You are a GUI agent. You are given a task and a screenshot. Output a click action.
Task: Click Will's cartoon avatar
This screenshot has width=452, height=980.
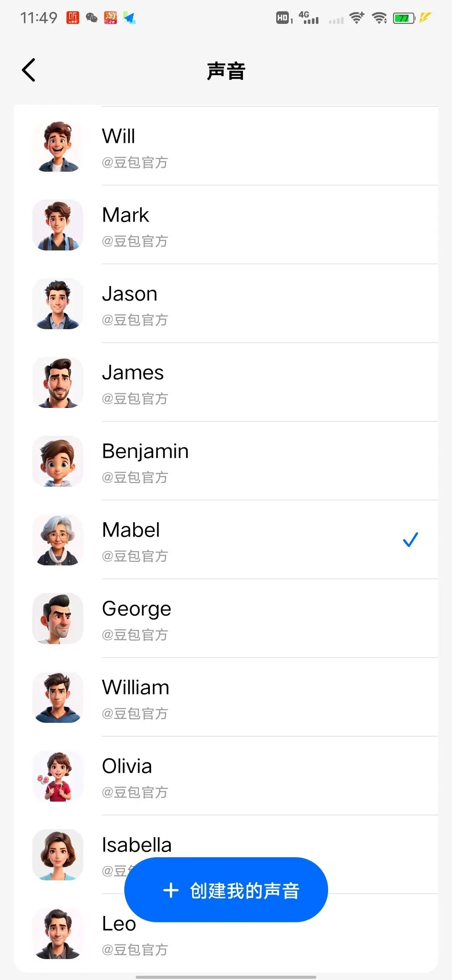(58, 147)
